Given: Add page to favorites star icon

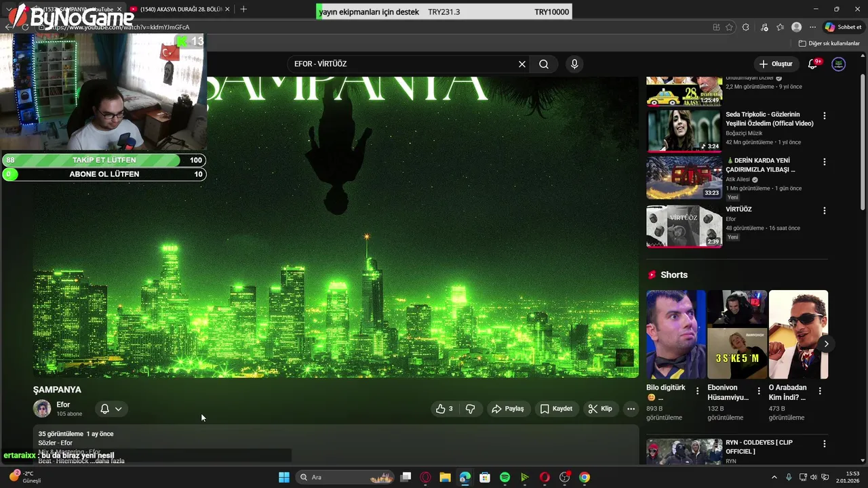Looking at the screenshot, I should pyautogui.click(x=730, y=27).
